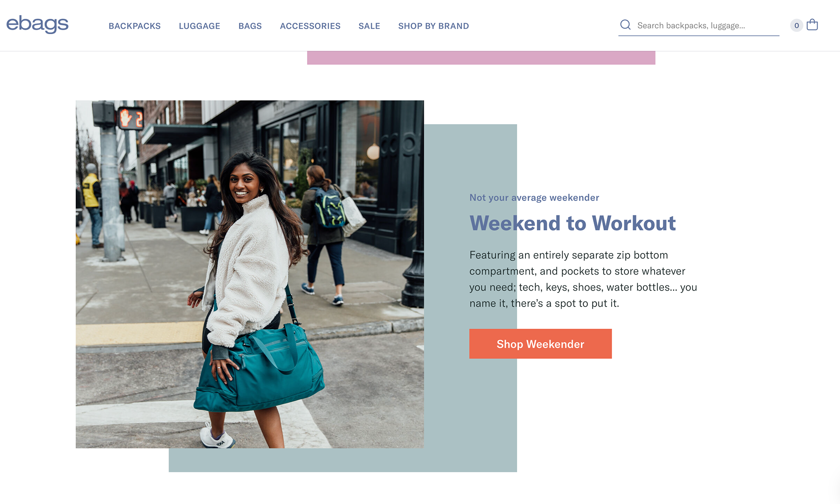Open the Backpacks menu
The image size is (840, 504).
point(135,26)
